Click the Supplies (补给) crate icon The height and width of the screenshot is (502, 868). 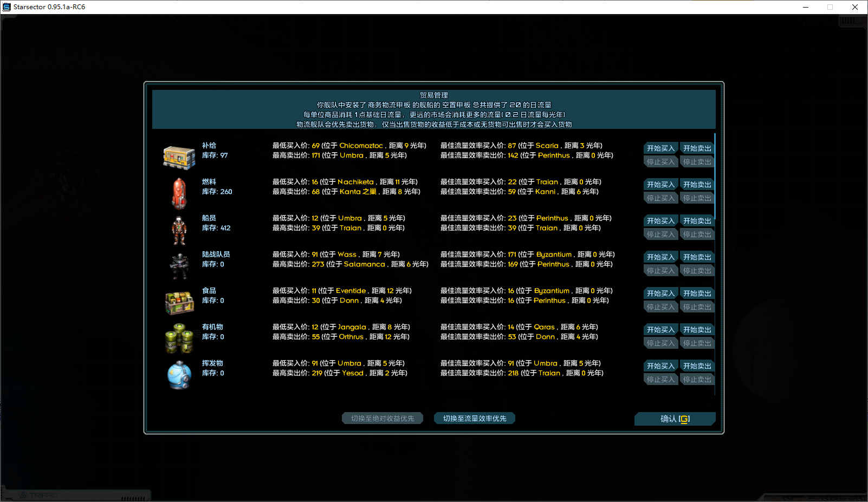(x=179, y=158)
